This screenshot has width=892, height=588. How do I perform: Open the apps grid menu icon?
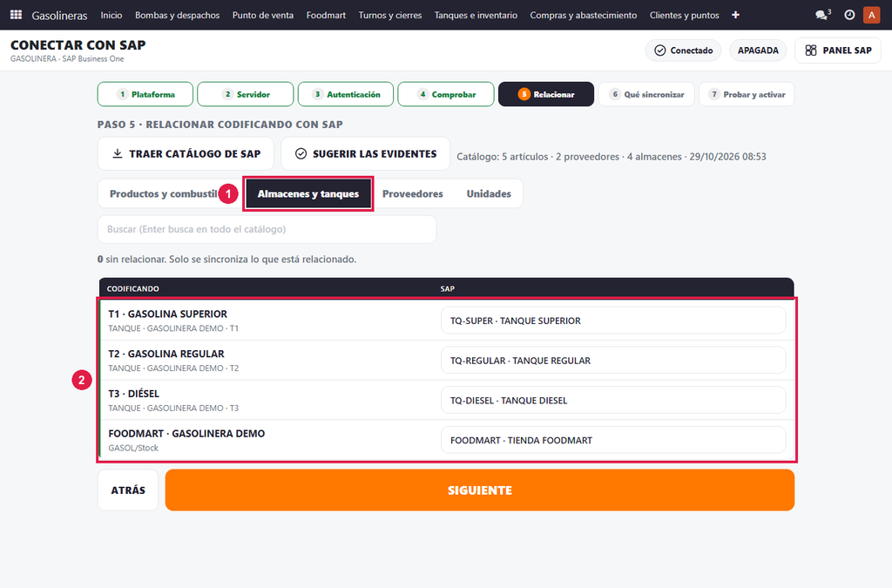point(16,15)
